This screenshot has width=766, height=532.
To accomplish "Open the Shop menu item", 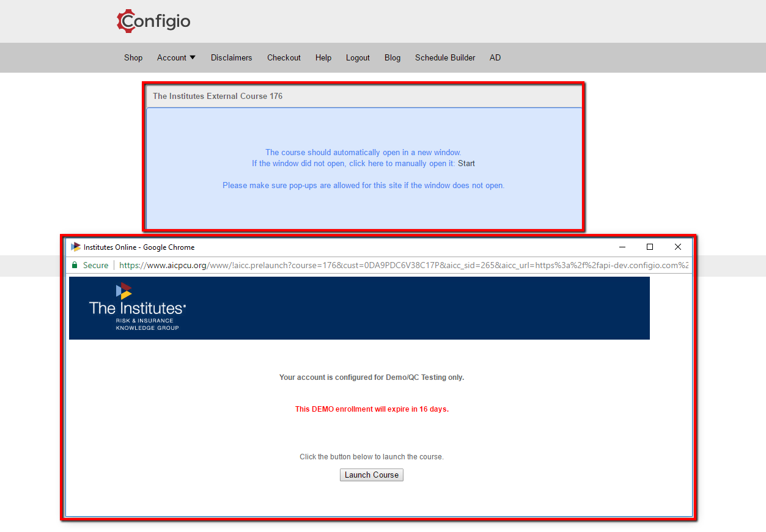I will 133,57.
